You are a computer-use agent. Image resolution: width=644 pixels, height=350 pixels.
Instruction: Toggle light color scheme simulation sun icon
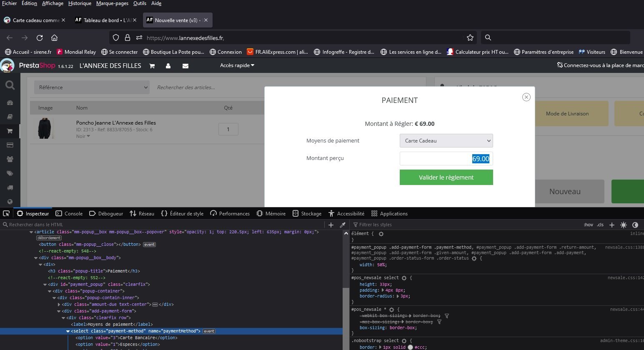[x=624, y=225]
